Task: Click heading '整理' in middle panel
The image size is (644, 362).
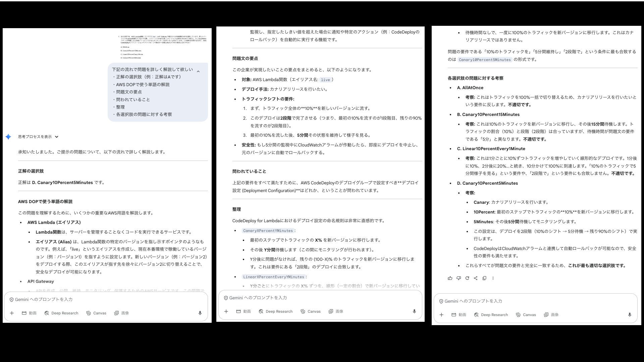Action: pyautogui.click(x=236, y=209)
